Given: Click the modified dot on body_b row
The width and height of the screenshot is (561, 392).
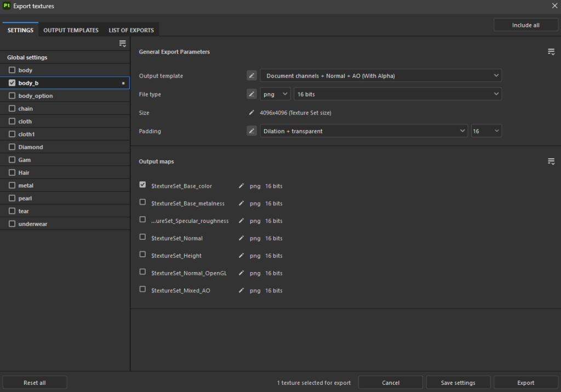Looking at the screenshot, I should (123, 83).
